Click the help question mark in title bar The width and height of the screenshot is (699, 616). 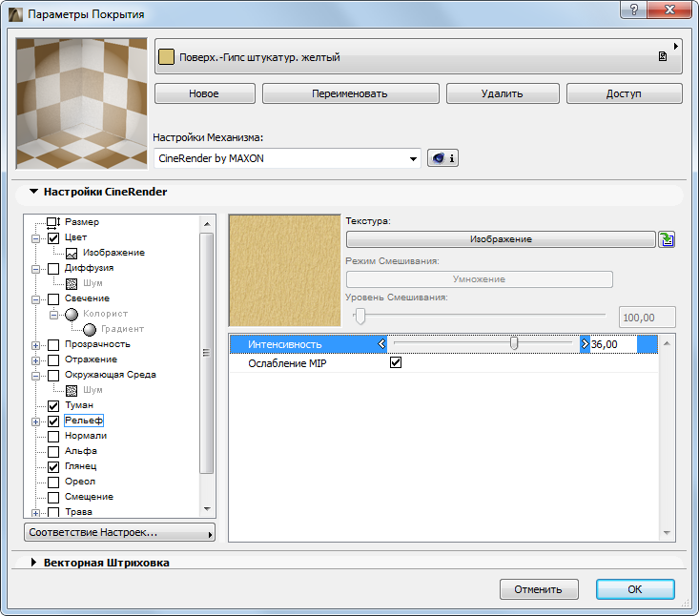[634, 10]
